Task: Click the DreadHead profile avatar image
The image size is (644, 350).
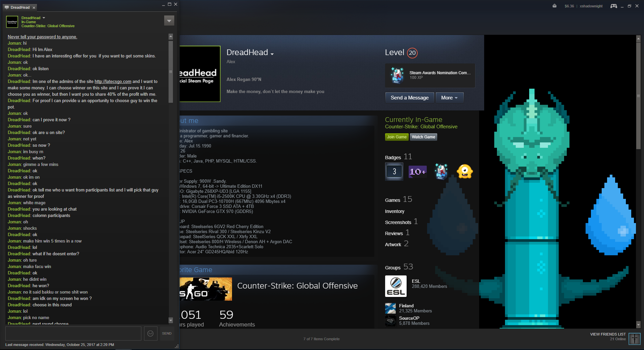Action: click(x=200, y=74)
